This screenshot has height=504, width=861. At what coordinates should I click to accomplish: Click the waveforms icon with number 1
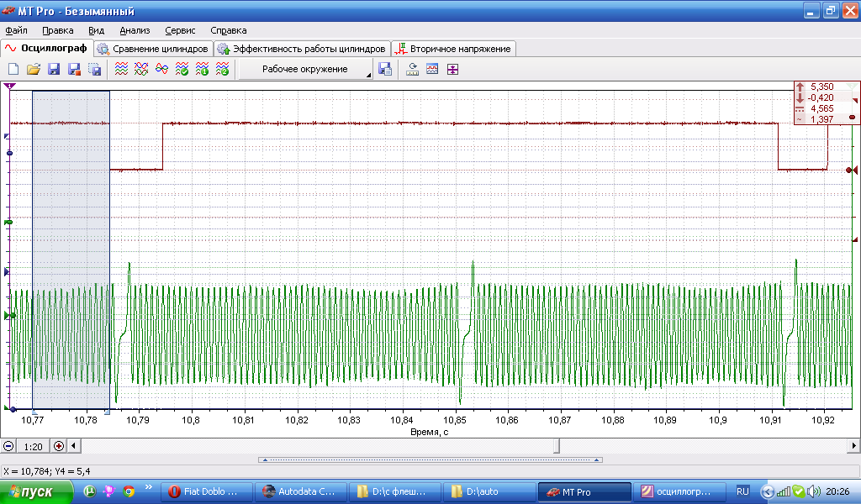coord(202,69)
